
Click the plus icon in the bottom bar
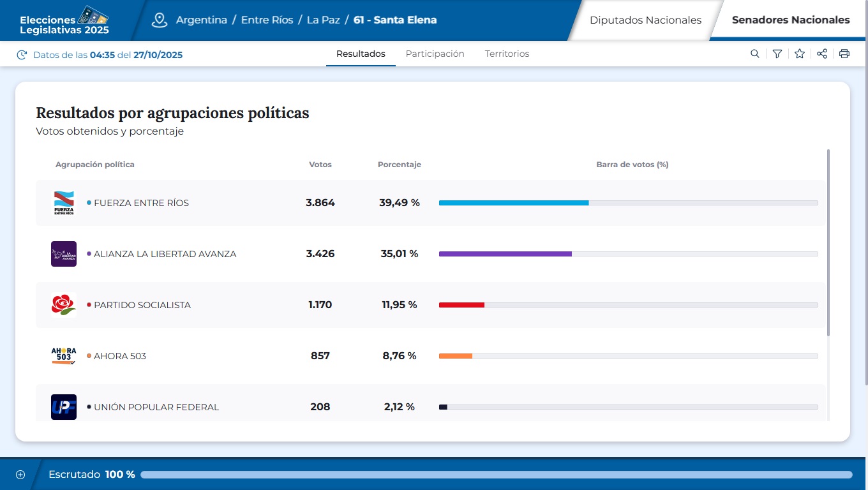[20, 474]
